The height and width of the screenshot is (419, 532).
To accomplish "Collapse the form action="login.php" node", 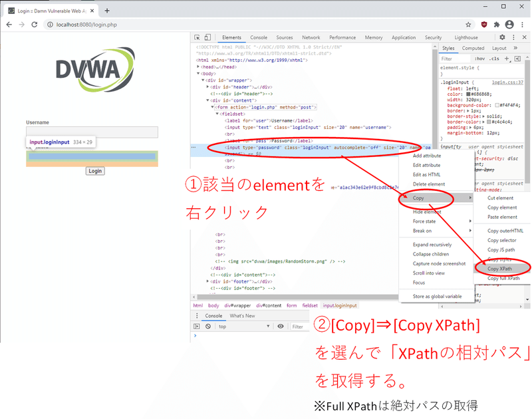I will point(212,107).
